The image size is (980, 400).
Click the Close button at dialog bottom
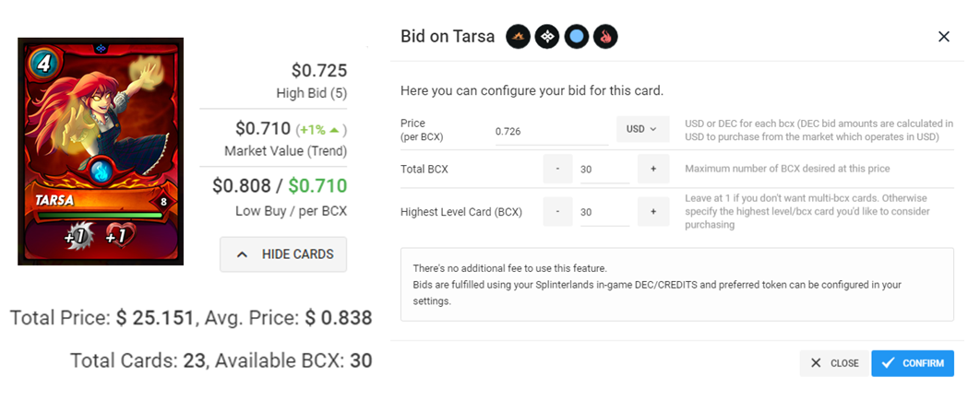coord(834,363)
